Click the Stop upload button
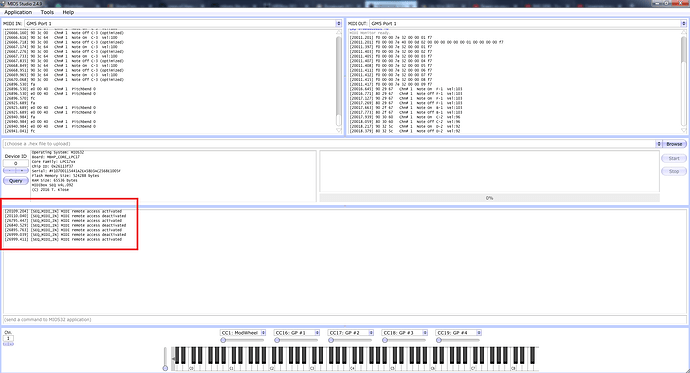The image size is (690, 373). click(x=674, y=171)
